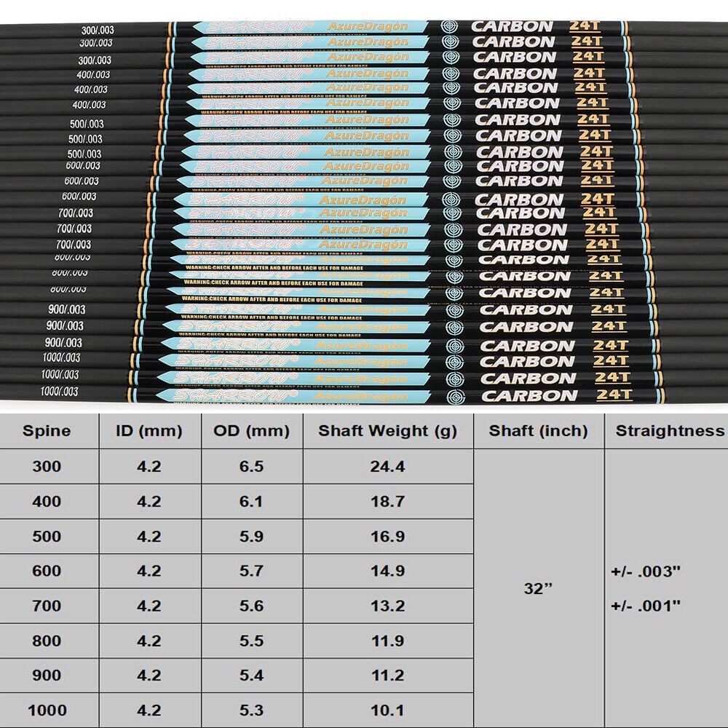The image size is (728, 728).
Task: Click the 24.4 shaft weight value
Action: click(387, 467)
